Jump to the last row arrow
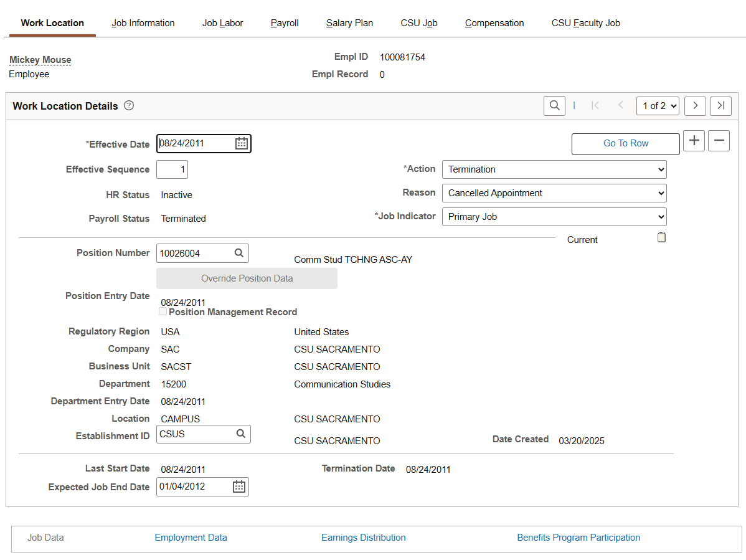The height and width of the screenshot is (560, 746). pos(720,106)
